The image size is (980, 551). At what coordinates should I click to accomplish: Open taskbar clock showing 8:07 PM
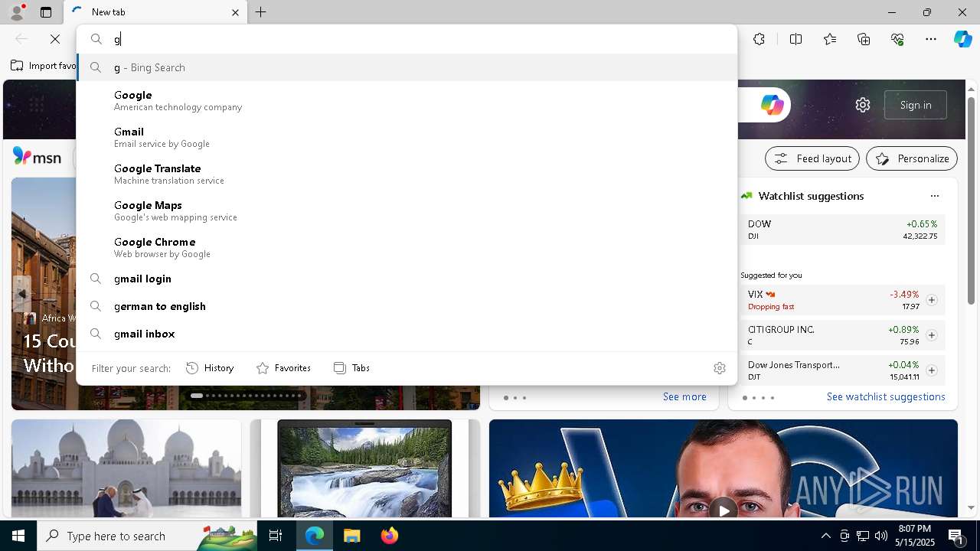pyautogui.click(x=914, y=536)
